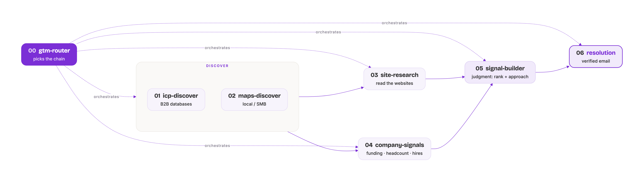Select the 02 maps-discover node
Screen dimensions: 644x180
click(x=254, y=100)
